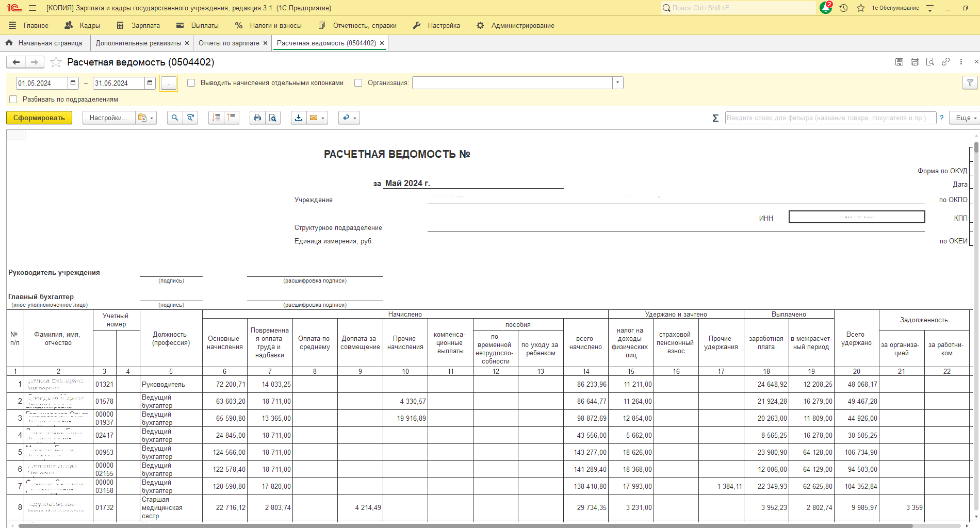The height and width of the screenshot is (528, 980).
Task: Open the Организация dropdown list
Action: [x=618, y=82]
